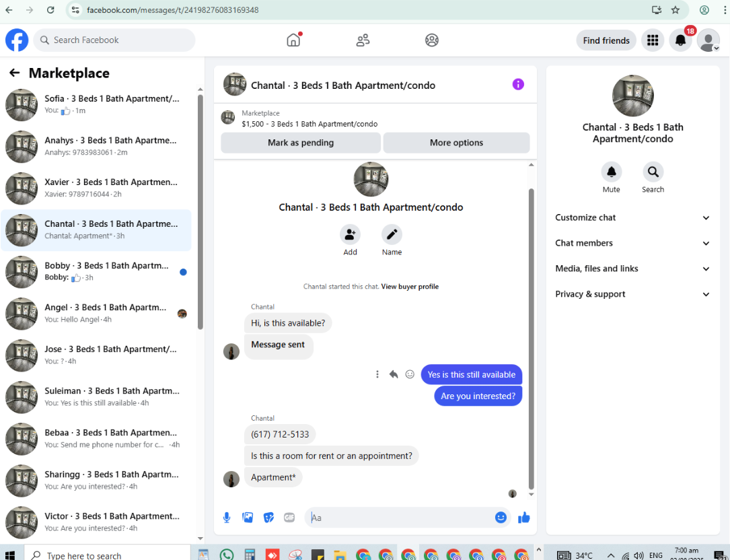Image resolution: width=730 pixels, height=560 pixels.
Task: Open the Calculator taskbar icon
Action: pyautogui.click(x=250, y=555)
